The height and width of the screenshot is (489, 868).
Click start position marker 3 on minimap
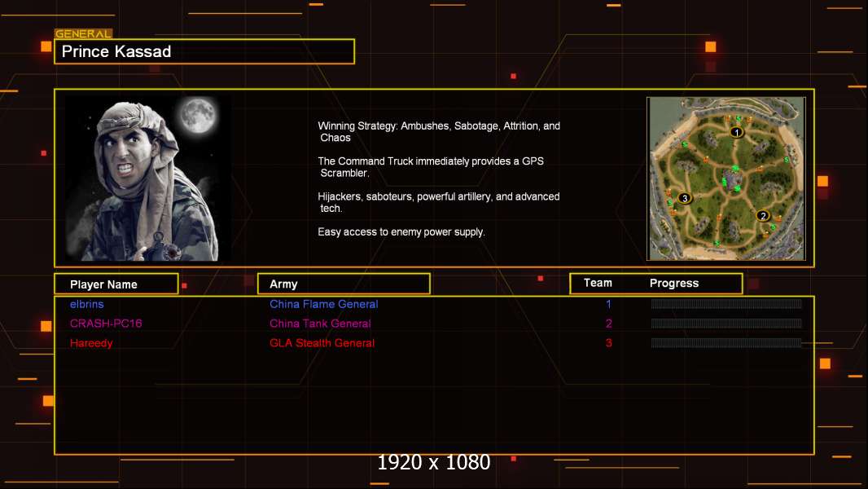point(685,198)
